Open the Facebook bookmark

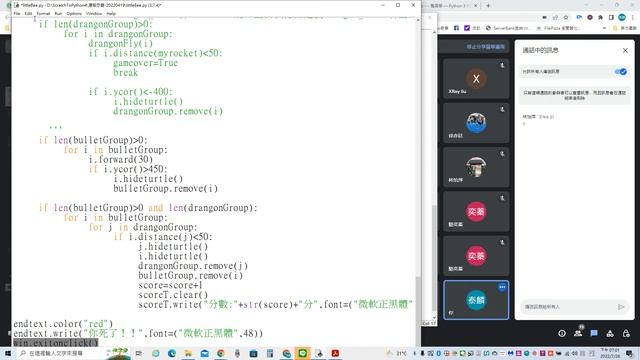[x=456, y=28]
